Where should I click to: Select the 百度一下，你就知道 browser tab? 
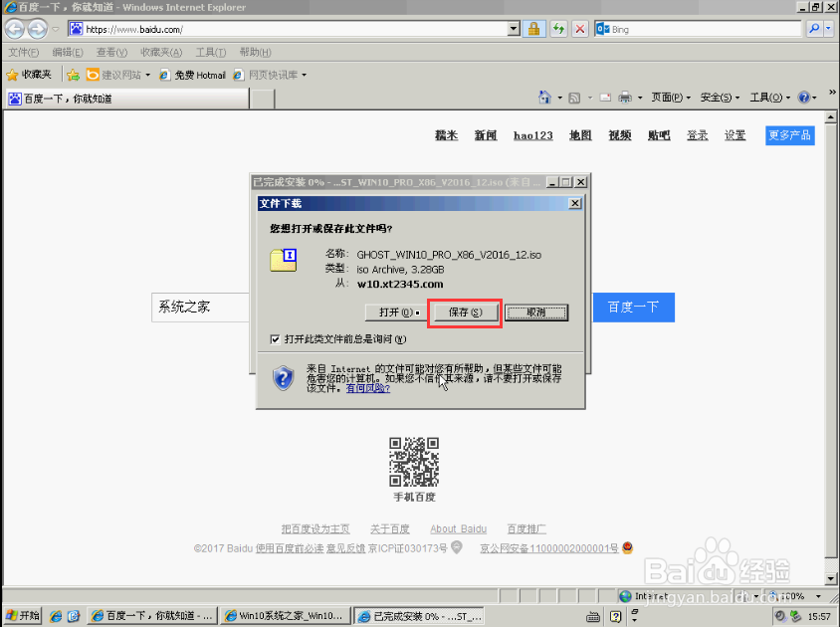[x=127, y=99]
